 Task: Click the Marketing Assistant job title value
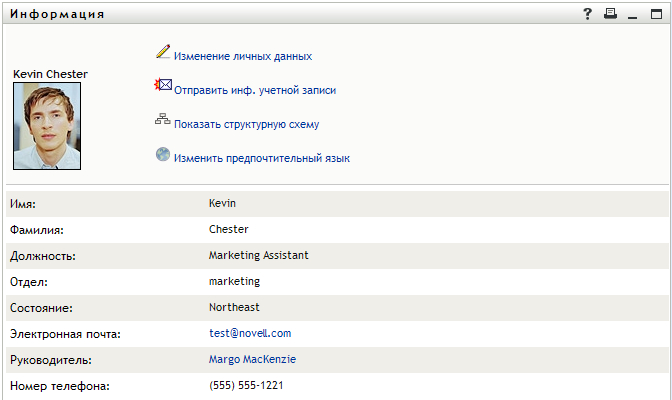coord(258,255)
